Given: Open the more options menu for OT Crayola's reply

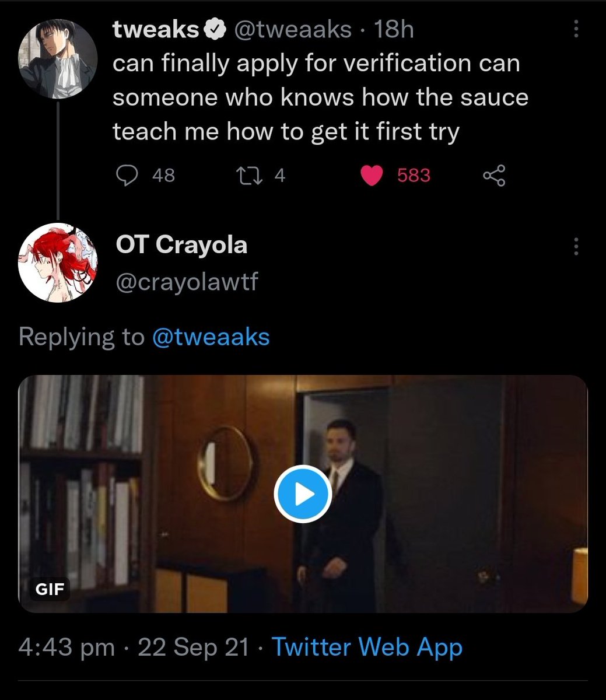Looking at the screenshot, I should click(x=576, y=247).
